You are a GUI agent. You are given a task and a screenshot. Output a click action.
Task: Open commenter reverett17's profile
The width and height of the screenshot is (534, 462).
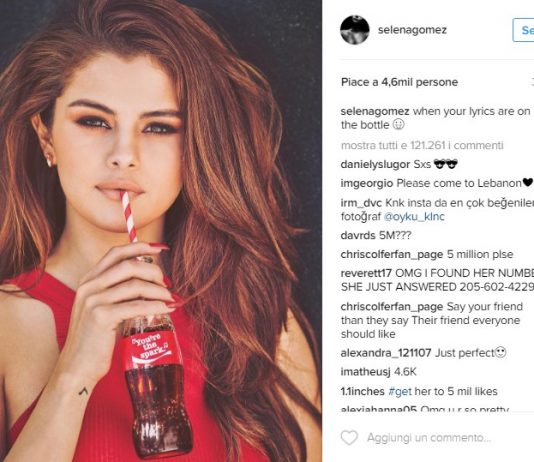click(x=366, y=273)
